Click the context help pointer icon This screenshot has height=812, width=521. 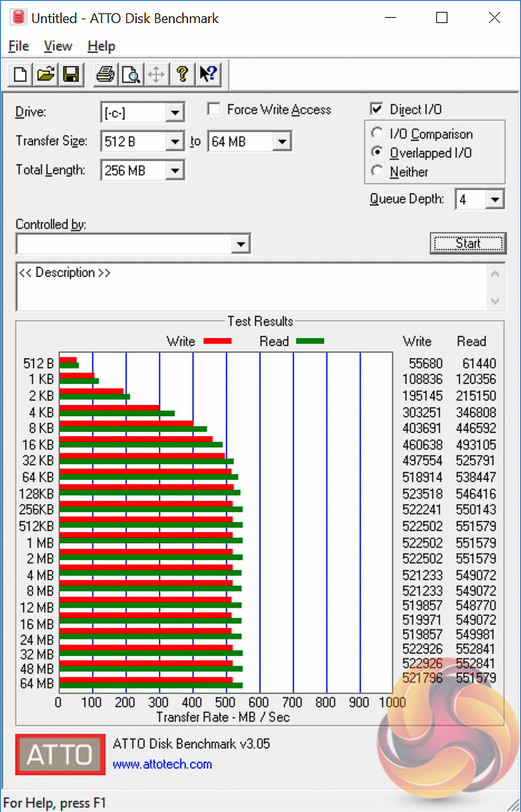coord(208,74)
